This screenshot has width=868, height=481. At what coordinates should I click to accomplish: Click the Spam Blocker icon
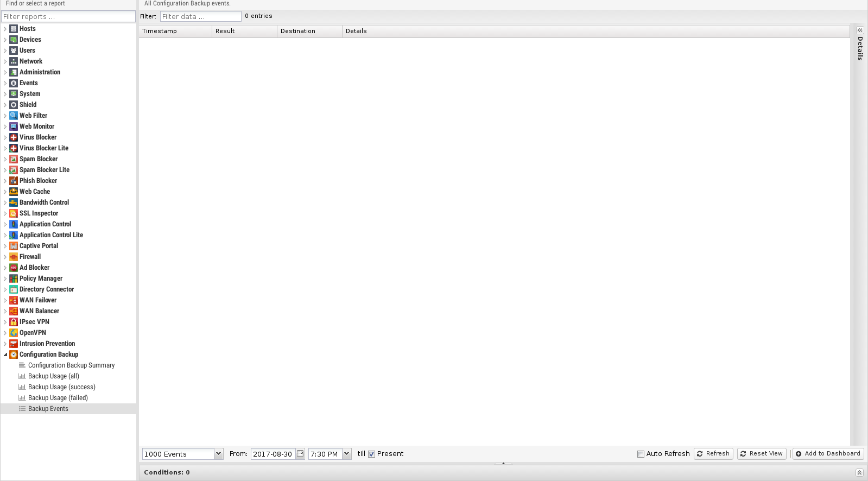coord(14,159)
